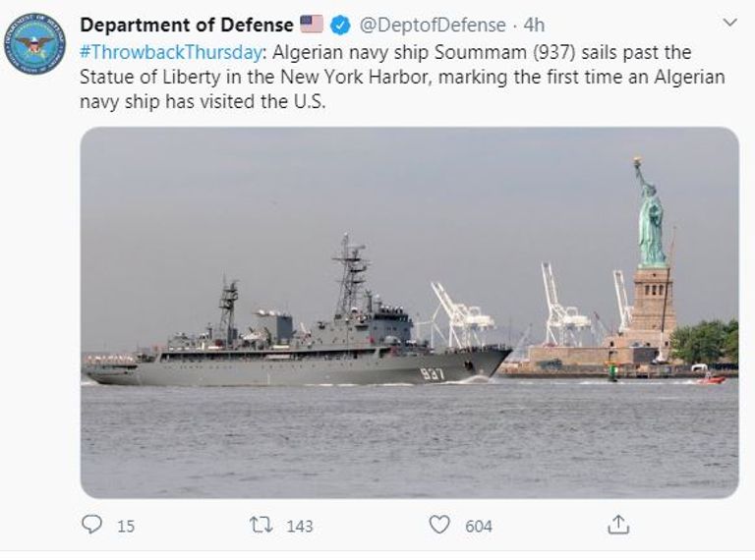Retweet using the retweet arrows icon
The width and height of the screenshot is (755, 560).
click(261, 525)
